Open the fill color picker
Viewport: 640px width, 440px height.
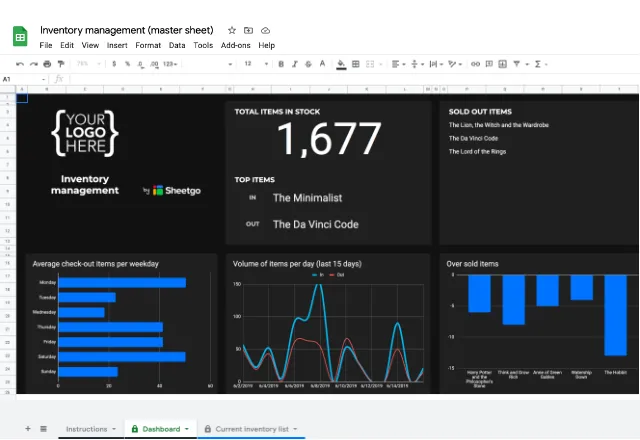[341, 64]
